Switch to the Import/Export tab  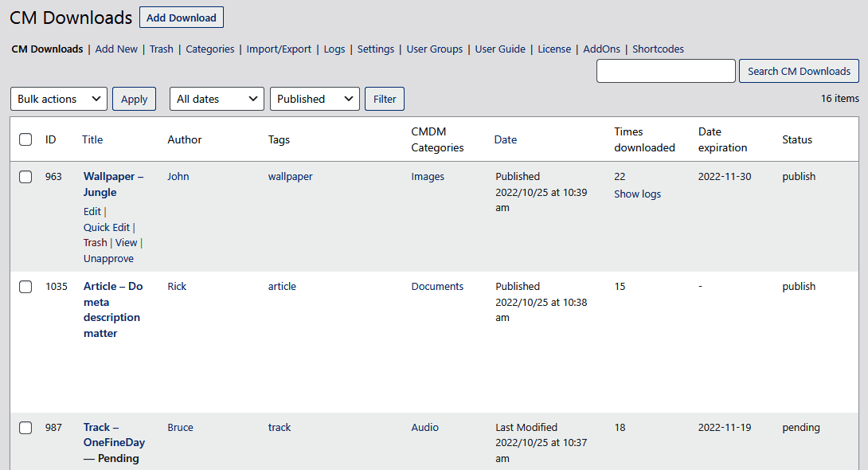tap(279, 49)
